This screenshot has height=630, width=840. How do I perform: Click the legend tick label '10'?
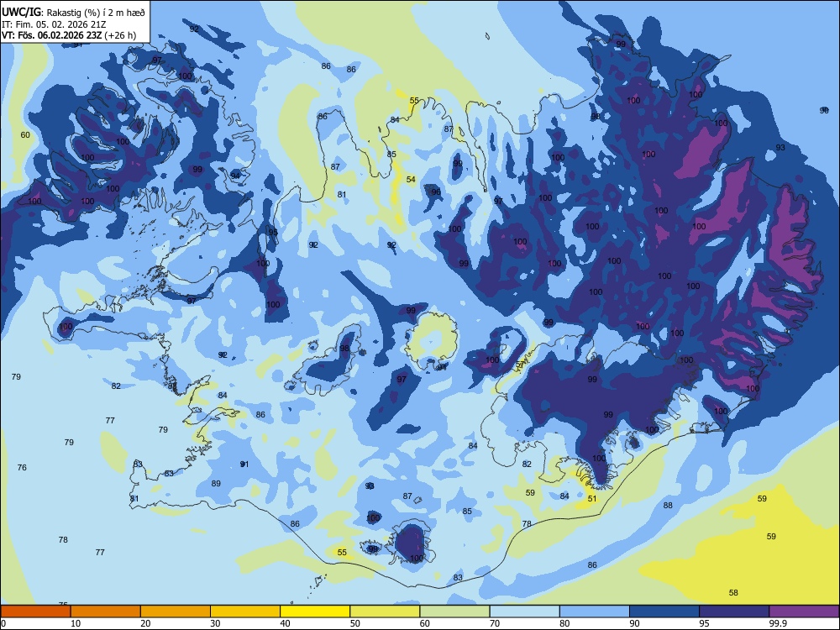76,623
